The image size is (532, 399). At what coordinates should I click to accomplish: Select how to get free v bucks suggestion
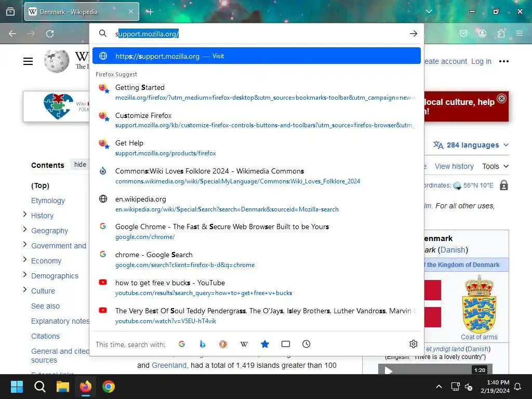[x=257, y=287]
